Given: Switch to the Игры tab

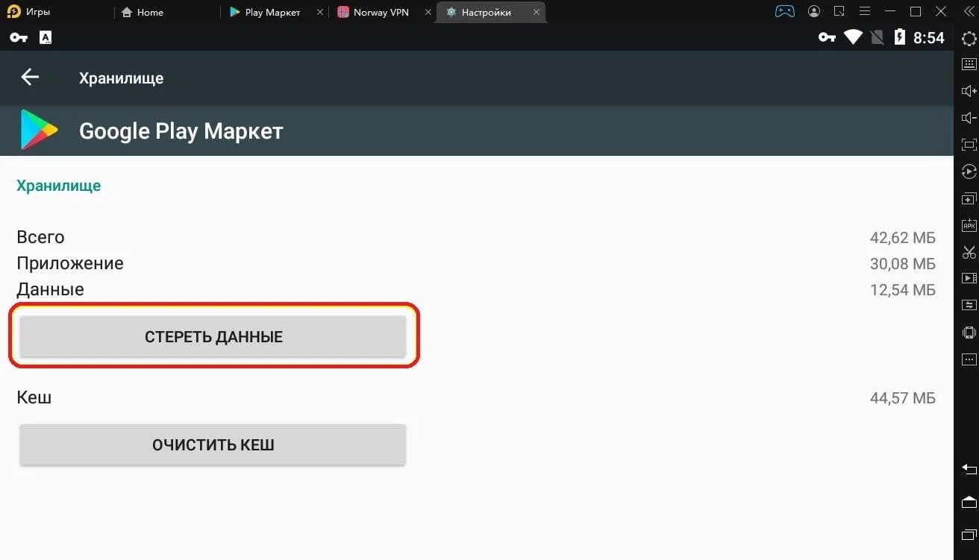Looking at the screenshot, I should (38, 13).
